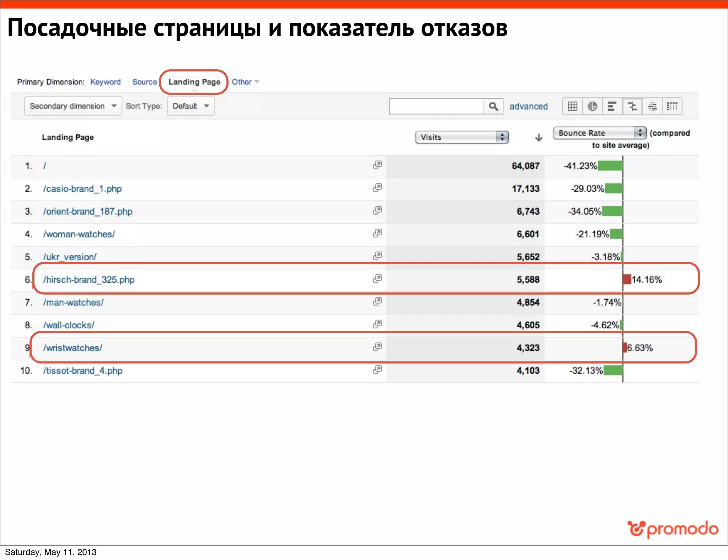Viewport: 728px width, 560px height.
Task: Open the Secondary dimension dropdown
Action: pyautogui.click(x=73, y=106)
